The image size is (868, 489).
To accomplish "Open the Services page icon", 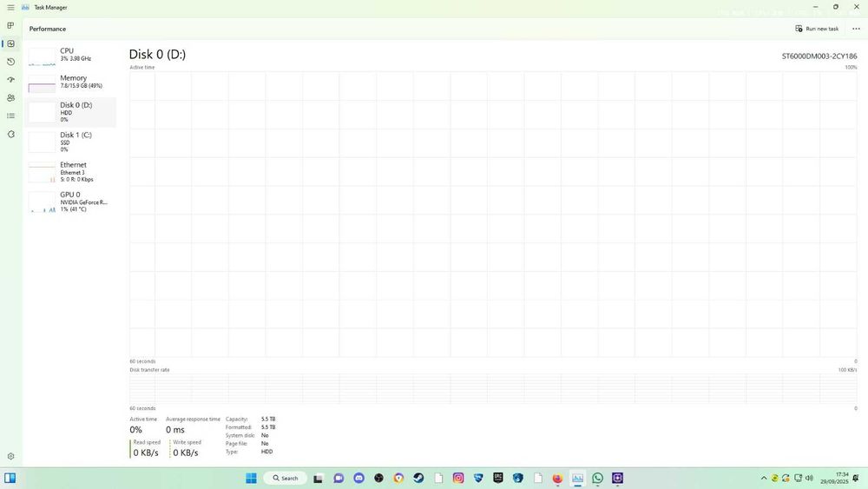I will (x=10, y=134).
